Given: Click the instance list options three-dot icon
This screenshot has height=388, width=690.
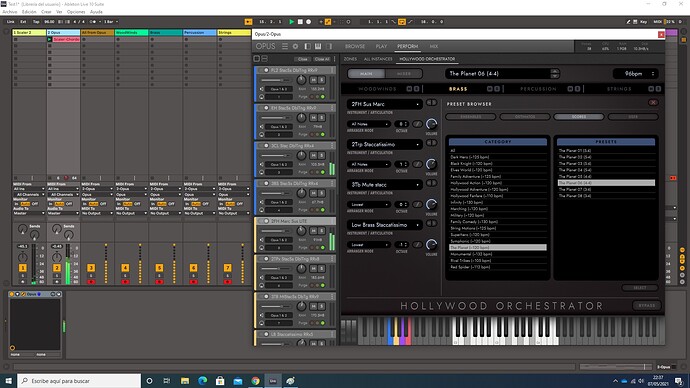Looking at the screenshot, I should [x=334, y=59].
